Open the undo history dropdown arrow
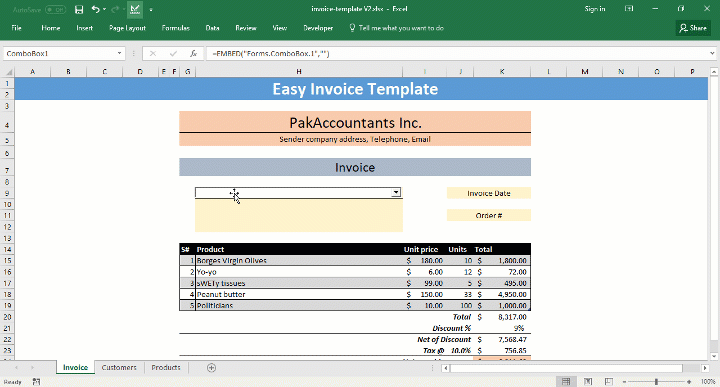The image size is (720, 387). [104, 9]
